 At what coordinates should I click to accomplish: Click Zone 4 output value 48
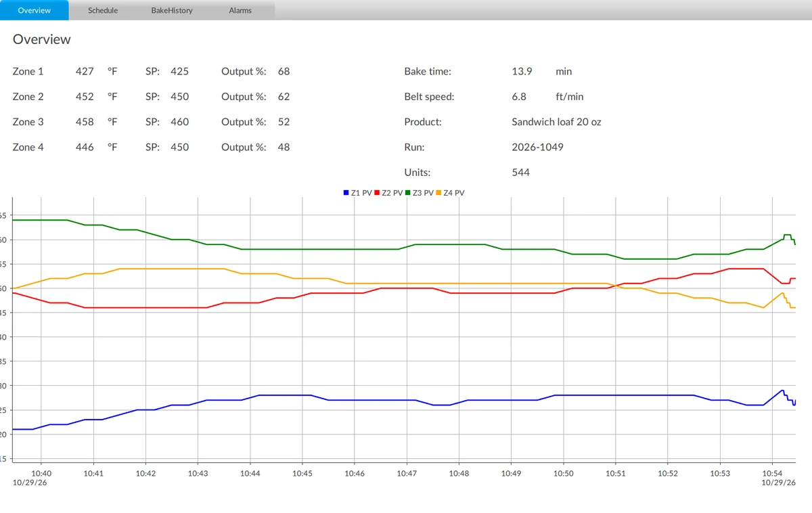[284, 147]
